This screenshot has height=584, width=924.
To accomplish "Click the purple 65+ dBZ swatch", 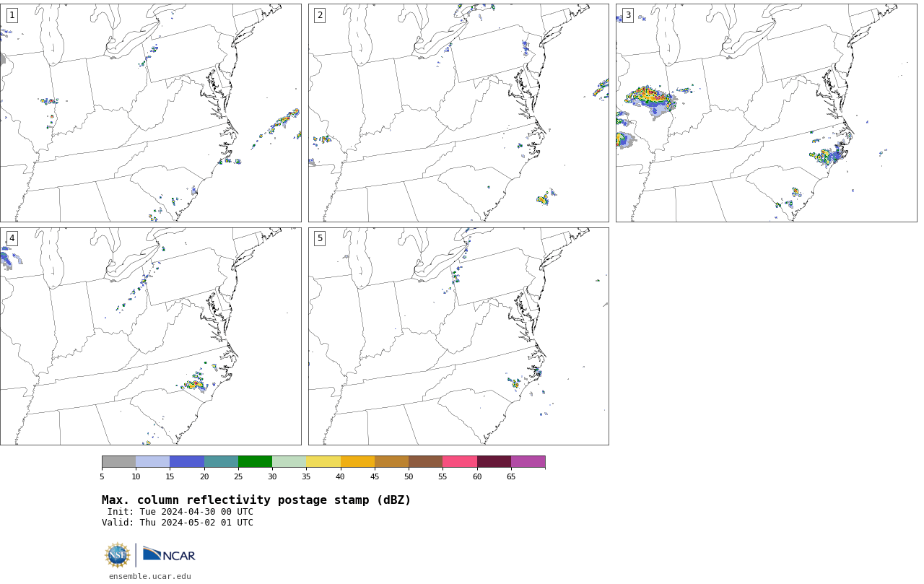I will point(528,462).
